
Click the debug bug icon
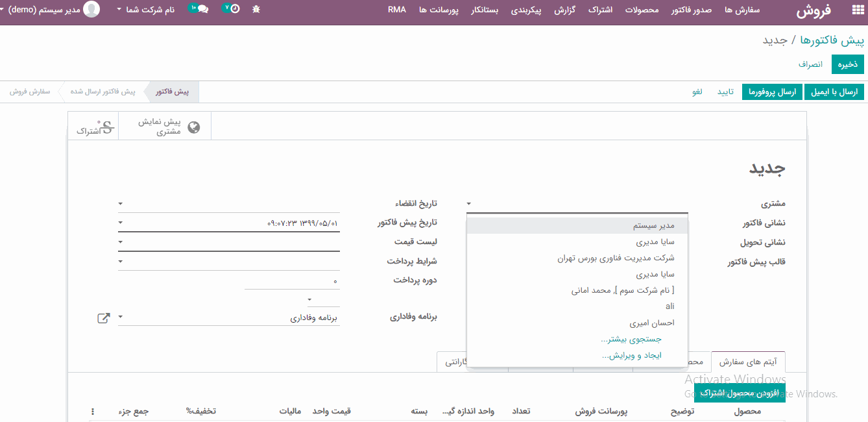point(256,10)
